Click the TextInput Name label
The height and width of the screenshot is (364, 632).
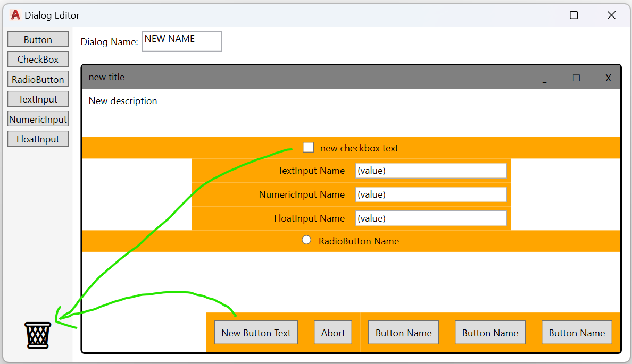pos(311,171)
